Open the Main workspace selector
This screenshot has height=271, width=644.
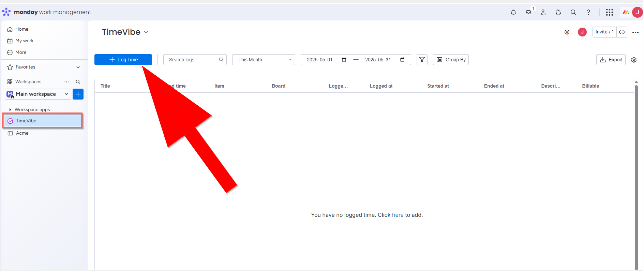(38, 94)
